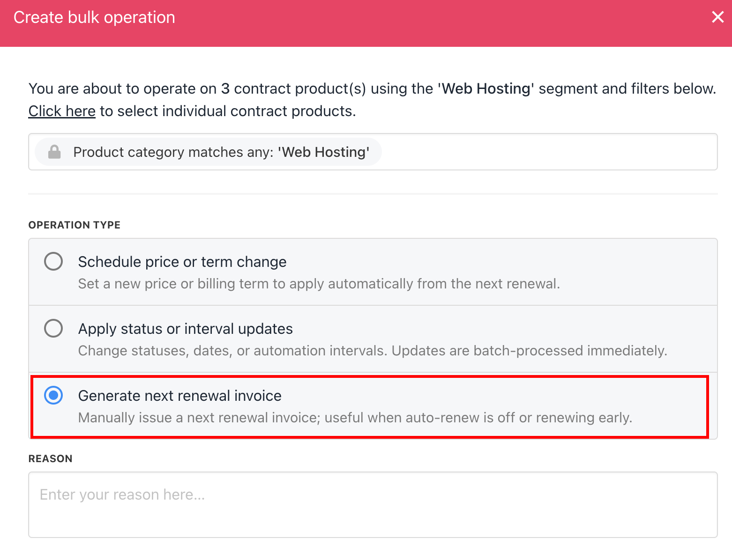Click the bold 'Web Hosting' segment name
Screen dimensions: 732x560
coord(486,88)
